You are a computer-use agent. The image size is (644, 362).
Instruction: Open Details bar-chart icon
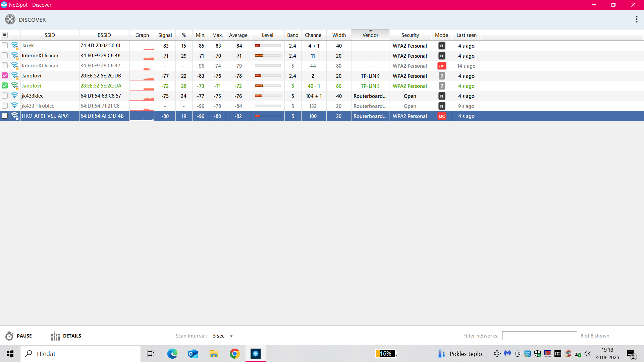[x=55, y=336]
